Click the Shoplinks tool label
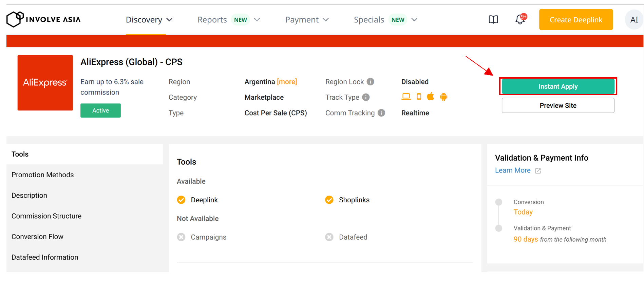 pos(354,200)
